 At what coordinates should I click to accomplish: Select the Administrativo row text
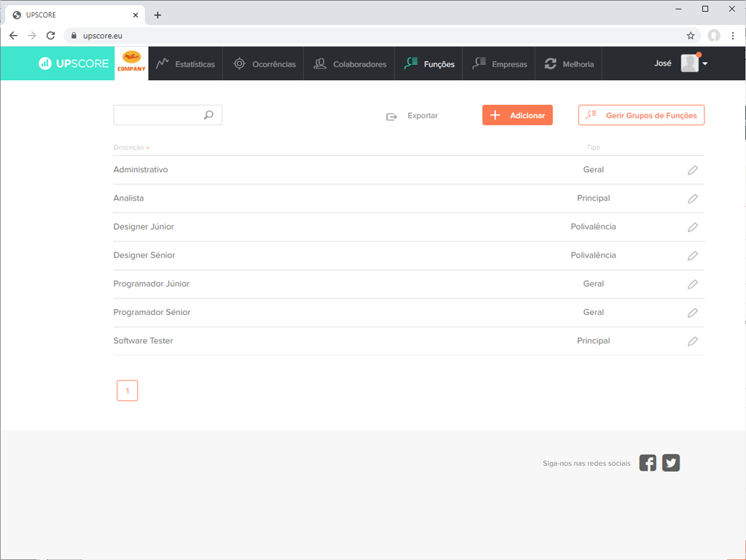coord(140,169)
